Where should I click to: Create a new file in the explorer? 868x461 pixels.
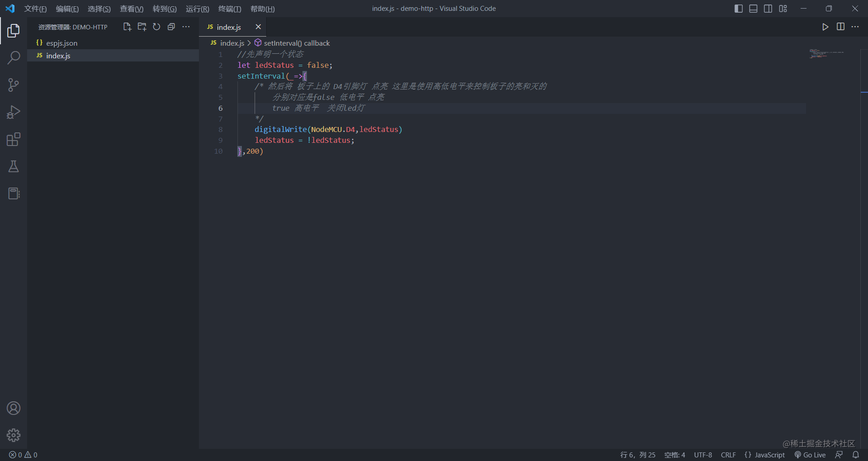tap(127, 27)
